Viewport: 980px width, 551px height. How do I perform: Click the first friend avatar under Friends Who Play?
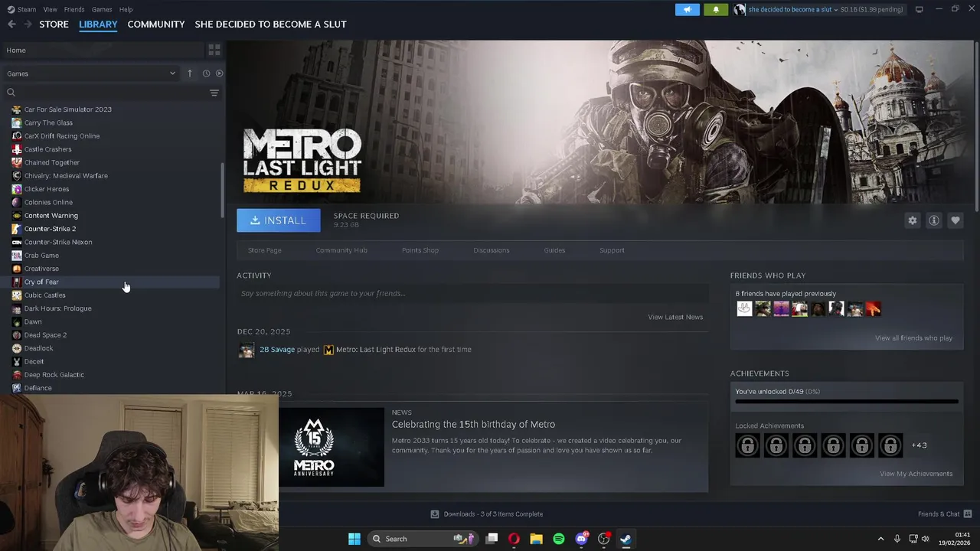tap(744, 308)
